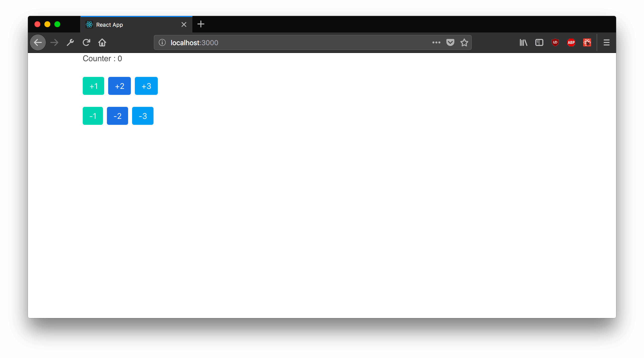This screenshot has width=644, height=358.
Task: Click the -1 decrement button
Action: (92, 116)
